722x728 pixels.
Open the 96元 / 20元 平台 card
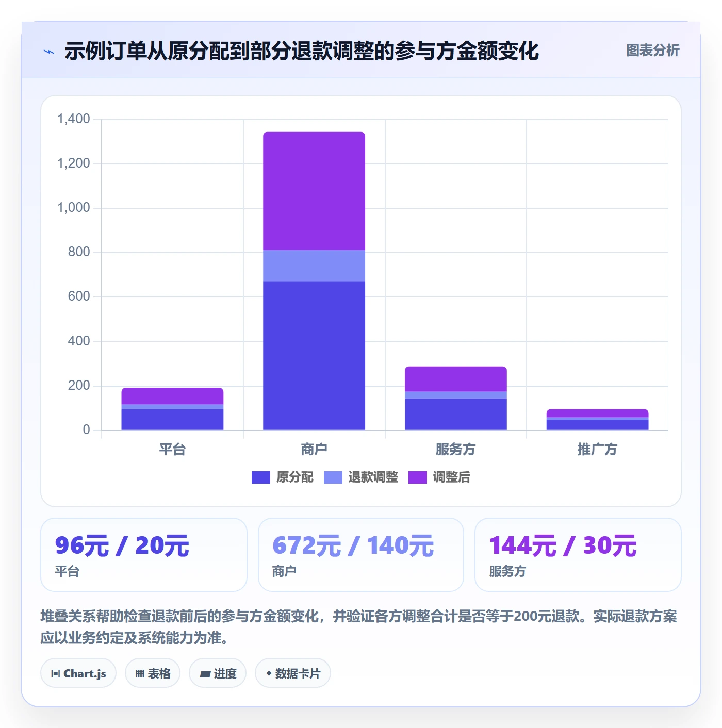(x=144, y=555)
